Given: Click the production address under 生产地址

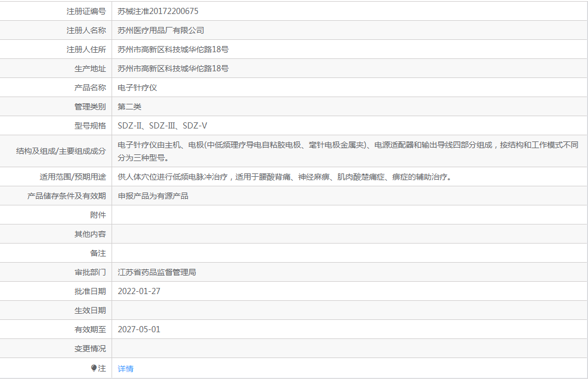Looking at the screenshot, I should pyautogui.click(x=173, y=68).
